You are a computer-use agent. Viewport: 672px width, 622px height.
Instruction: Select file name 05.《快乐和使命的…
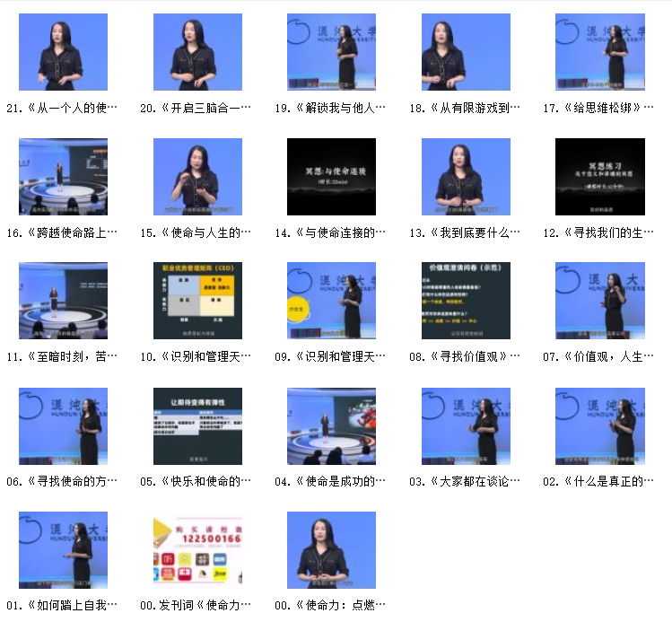pos(196,481)
